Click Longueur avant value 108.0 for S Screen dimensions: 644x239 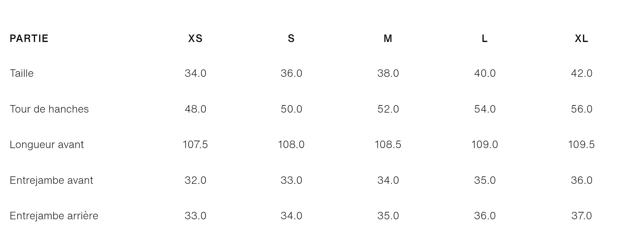coord(291,144)
